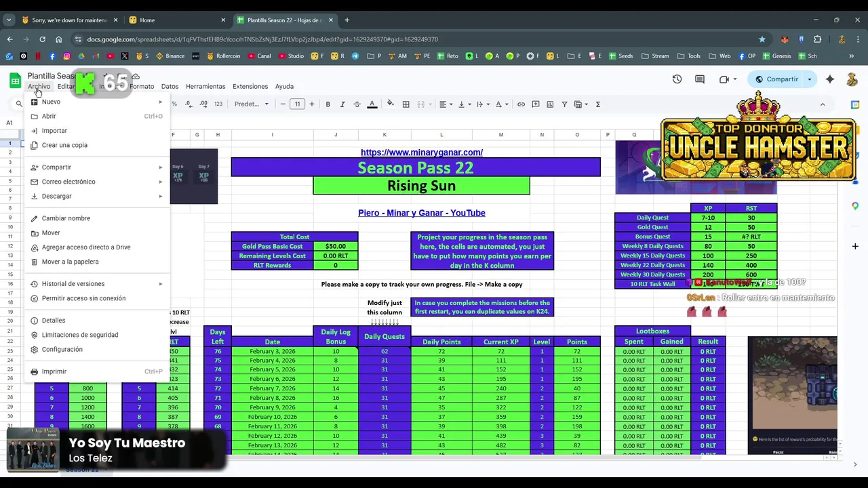Image resolution: width=868 pixels, height=488 pixels.
Task: Open the Archivo menu
Action: [39, 86]
